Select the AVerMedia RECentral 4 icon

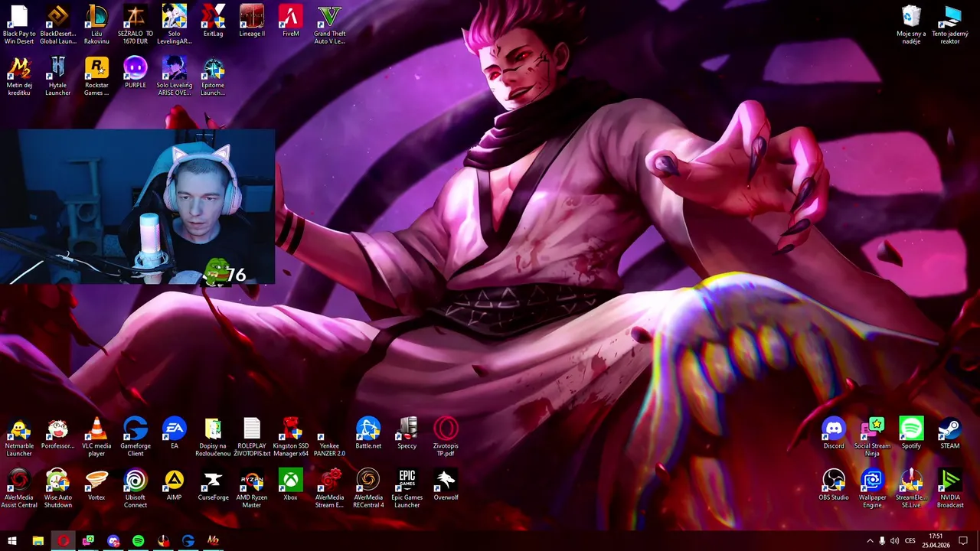[368, 489]
